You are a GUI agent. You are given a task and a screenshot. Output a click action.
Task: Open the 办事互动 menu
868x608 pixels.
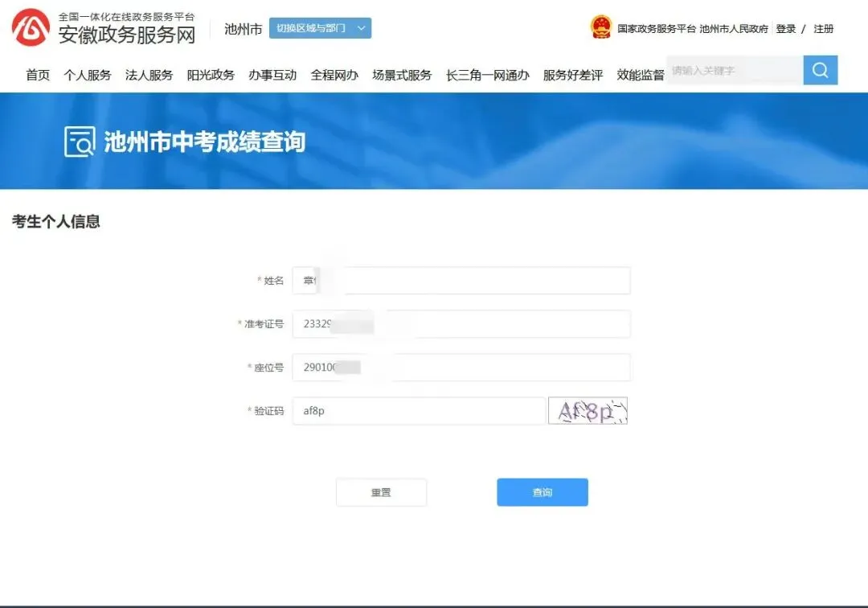click(272, 75)
